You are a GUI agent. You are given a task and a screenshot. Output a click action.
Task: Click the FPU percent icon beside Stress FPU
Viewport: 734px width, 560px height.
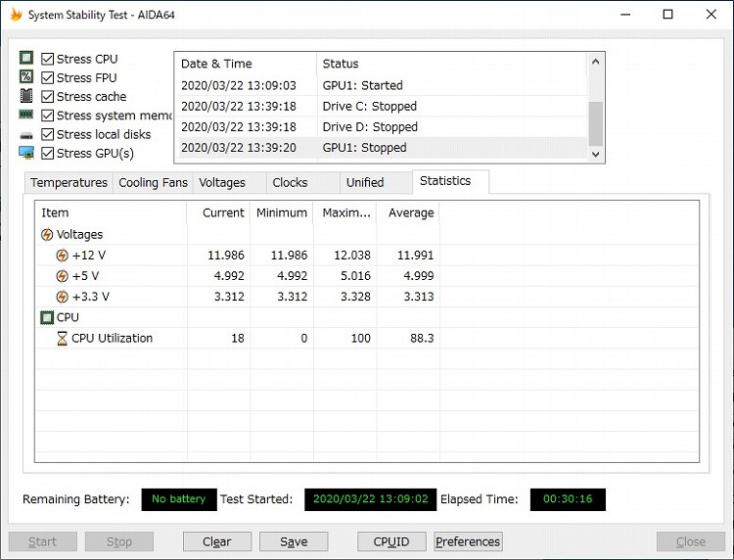pos(26,77)
